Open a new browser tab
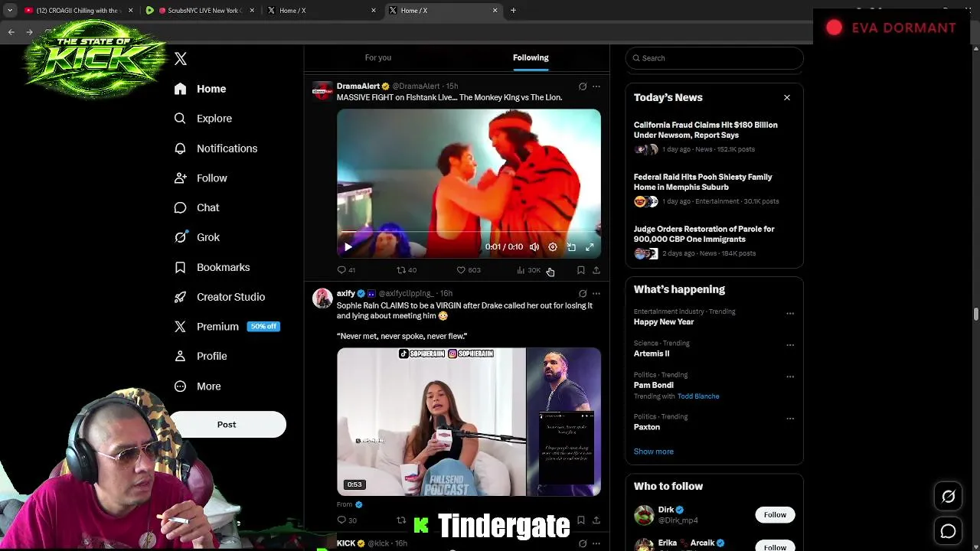 pyautogui.click(x=513, y=11)
